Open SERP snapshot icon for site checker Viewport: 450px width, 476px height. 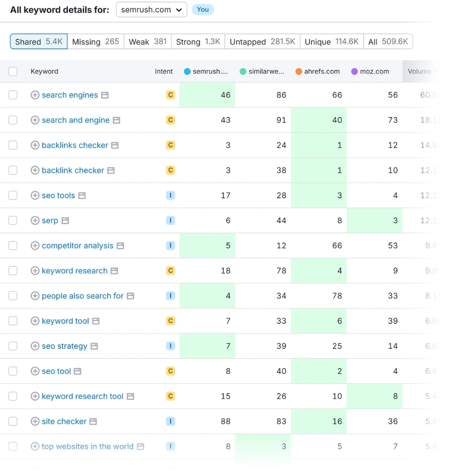93,422
